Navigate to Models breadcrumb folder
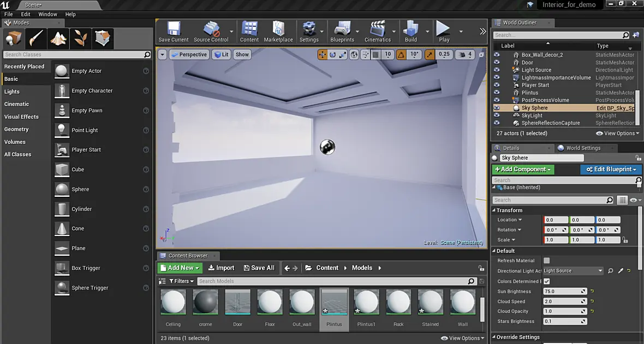Image resolution: width=644 pixels, height=344 pixels. click(x=362, y=268)
